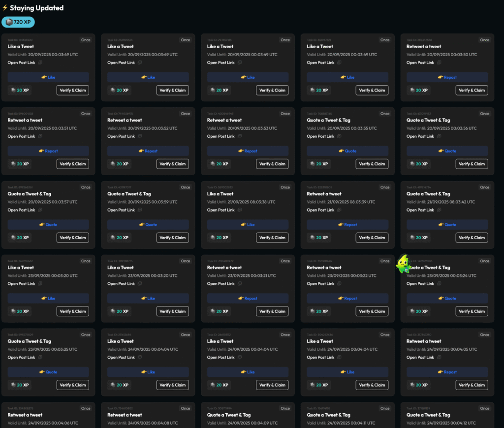The width and height of the screenshot is (504, 428).
Task: Open Post Link for quote expiring 23/09 00:03:24
Action: click(420, 284)
